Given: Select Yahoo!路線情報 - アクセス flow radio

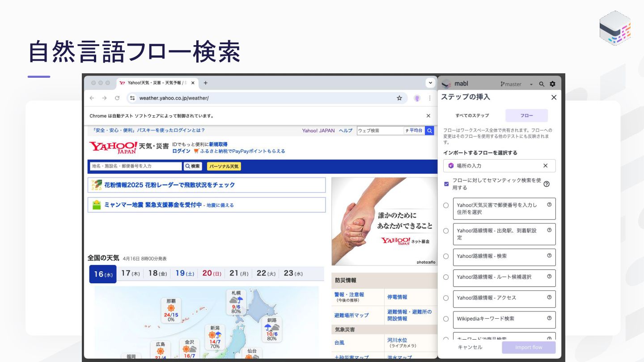Looking at the screenshot, I should [x=446, y=298].
